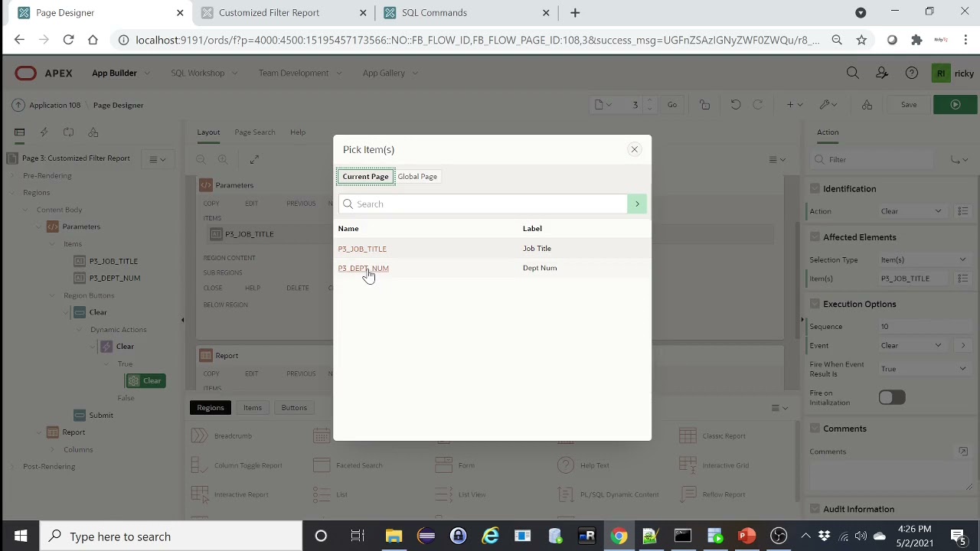The width and height of the screenshot is (980, 551).
Task: Open the Selection Type dropdown
Action: point(923,260)
